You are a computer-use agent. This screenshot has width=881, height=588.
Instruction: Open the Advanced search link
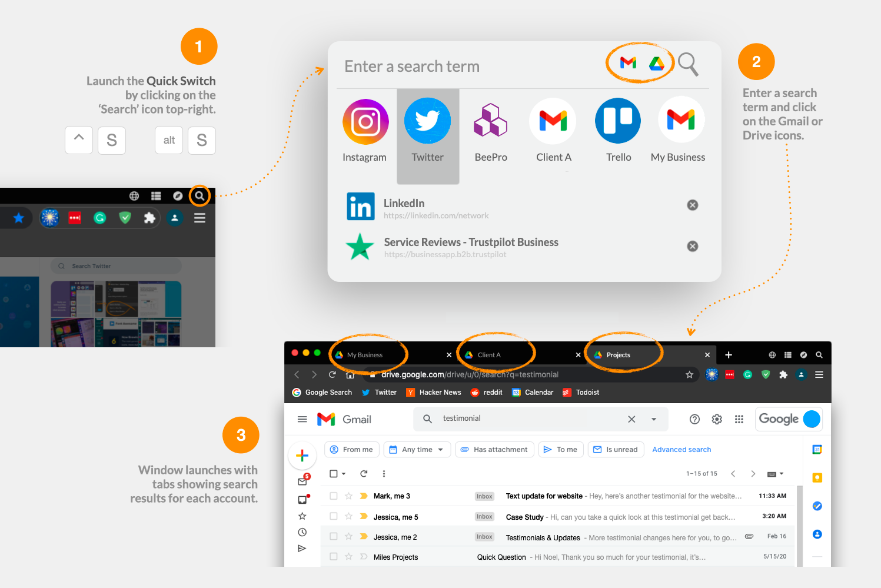click(681, 450)
